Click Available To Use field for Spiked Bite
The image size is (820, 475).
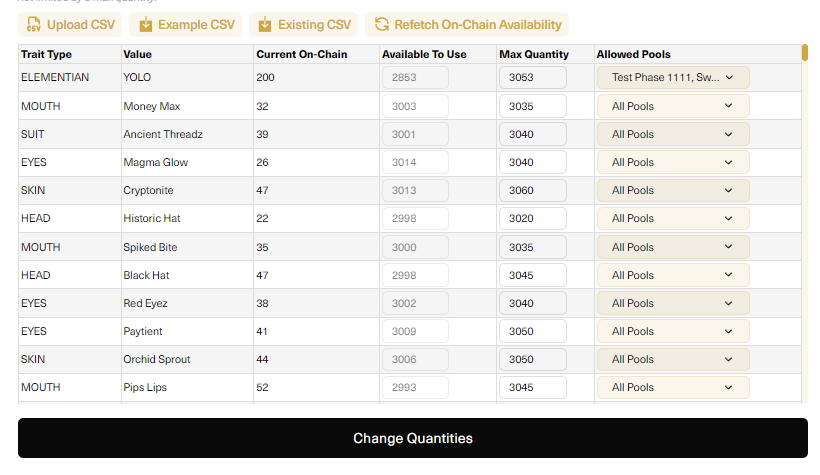415,247
